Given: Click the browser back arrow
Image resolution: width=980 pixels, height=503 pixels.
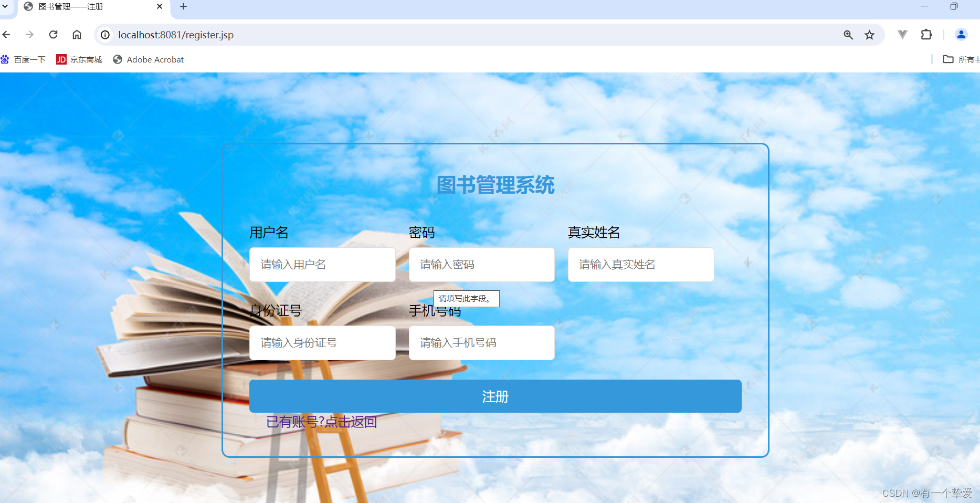Looking at the screenshot, I should tap(6, 35).
